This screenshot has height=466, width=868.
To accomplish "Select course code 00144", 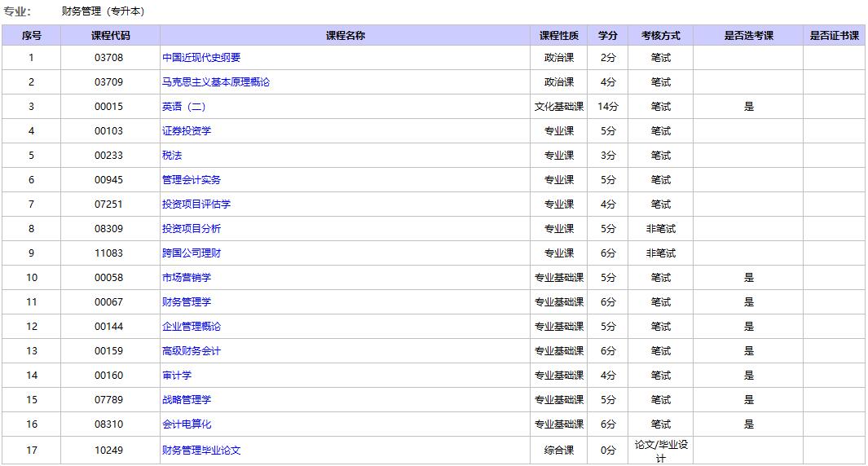I will [x=109, y=327].
